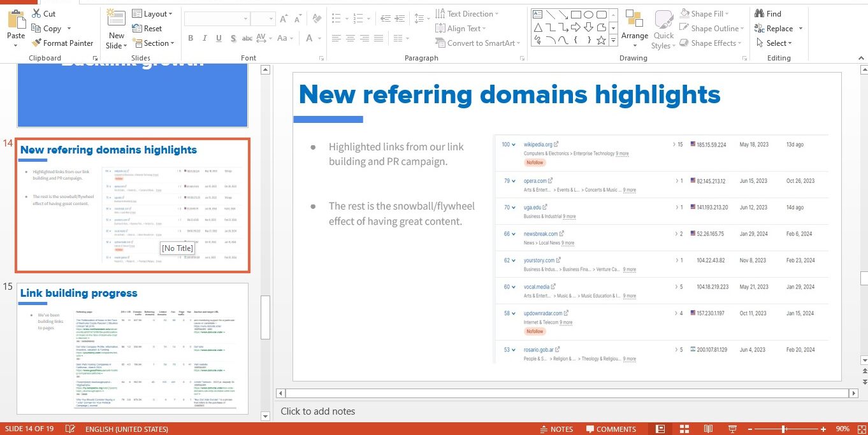Viewport: 868px width, 435px height.
Task: Toggle Normal view in status bar
Action: tap(660, 429)
